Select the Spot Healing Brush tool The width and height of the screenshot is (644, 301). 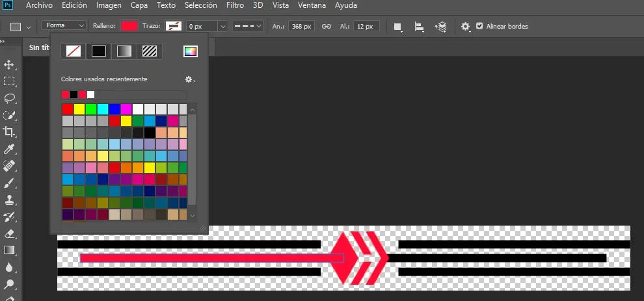(x=9, y=166)
